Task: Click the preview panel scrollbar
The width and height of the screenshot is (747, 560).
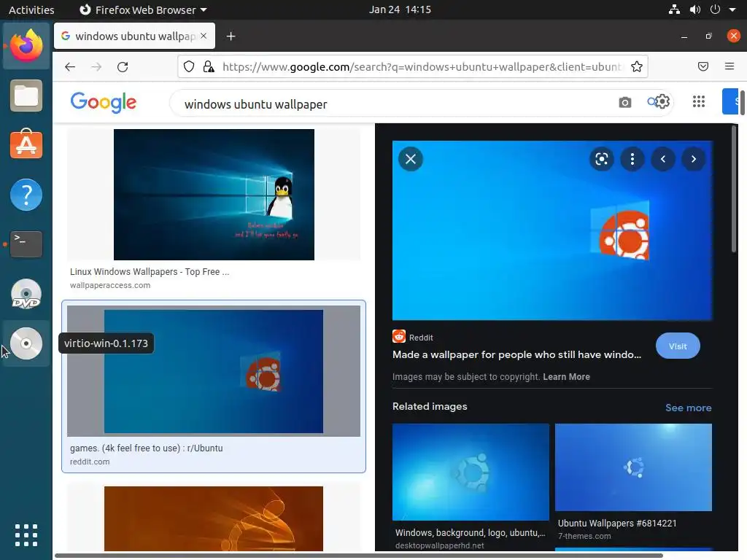Action: tap(734, 189)
